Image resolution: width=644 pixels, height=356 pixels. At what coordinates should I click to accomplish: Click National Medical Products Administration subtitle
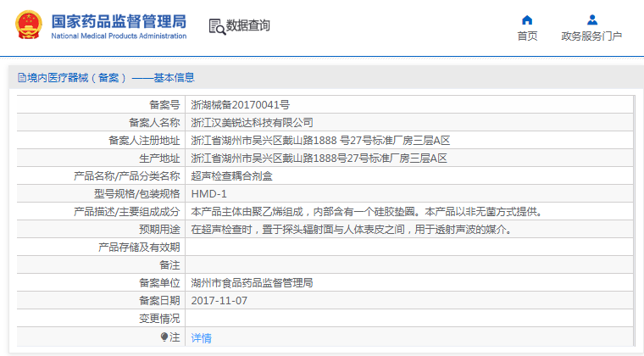tap(119, 36)
